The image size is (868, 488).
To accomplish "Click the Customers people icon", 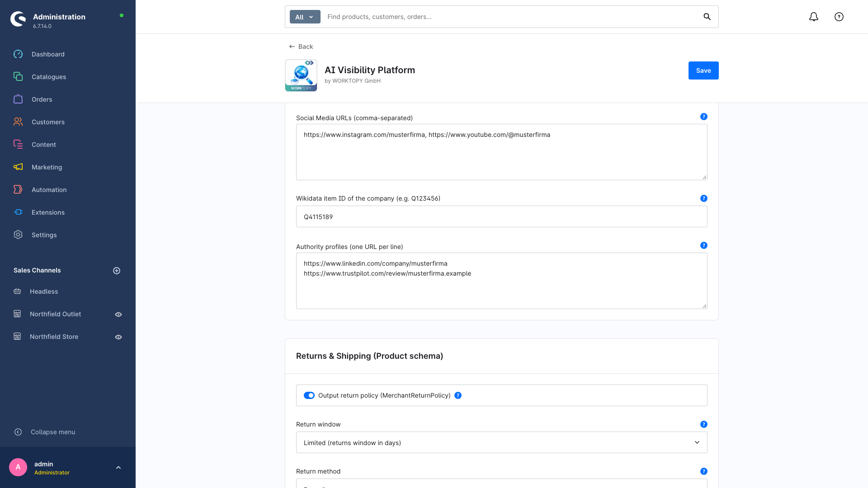I will (18, 122).
